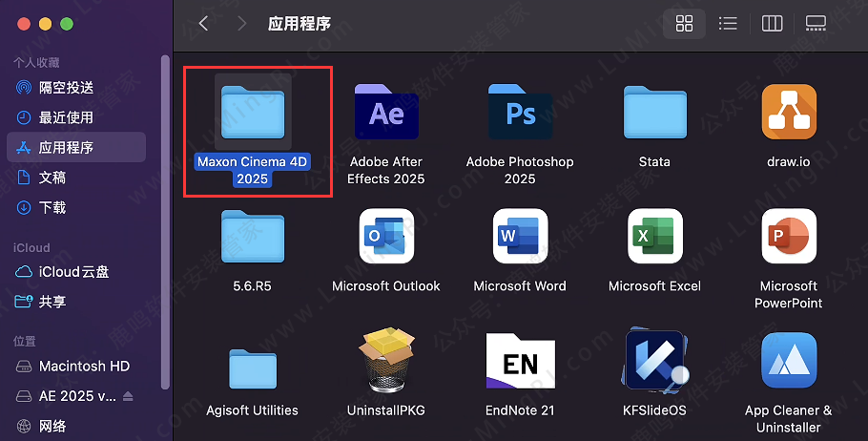Open 网络 in the sidebar
The height and width of the screenshot is (441, 868).
[76, 426]
